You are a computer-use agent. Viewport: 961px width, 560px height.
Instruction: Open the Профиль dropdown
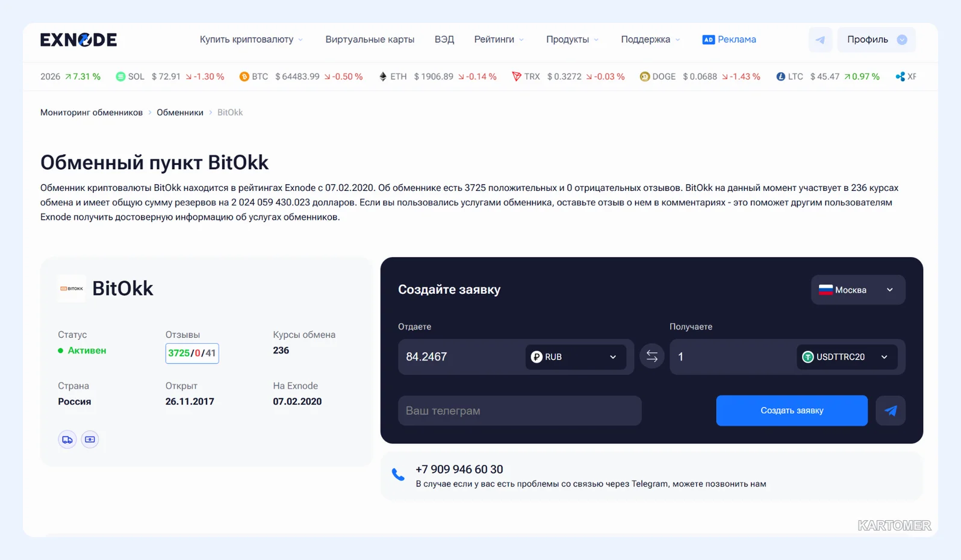(877, 40)
